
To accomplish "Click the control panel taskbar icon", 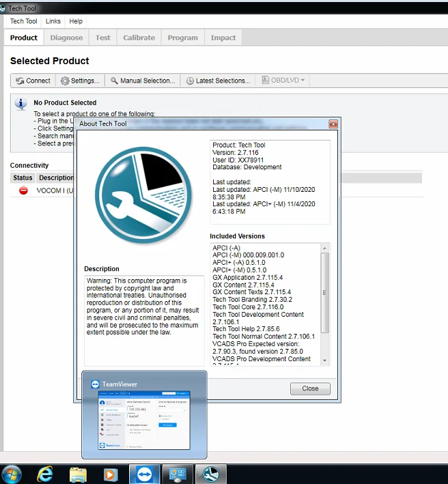I will click(x=178, y=474).
